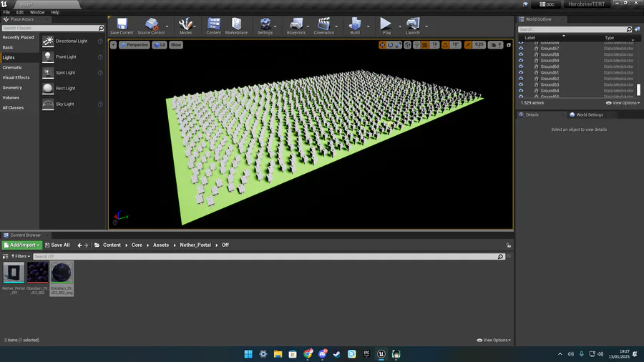
Task: Open the viewport options arrow dropdown
Action: [113, 45]
